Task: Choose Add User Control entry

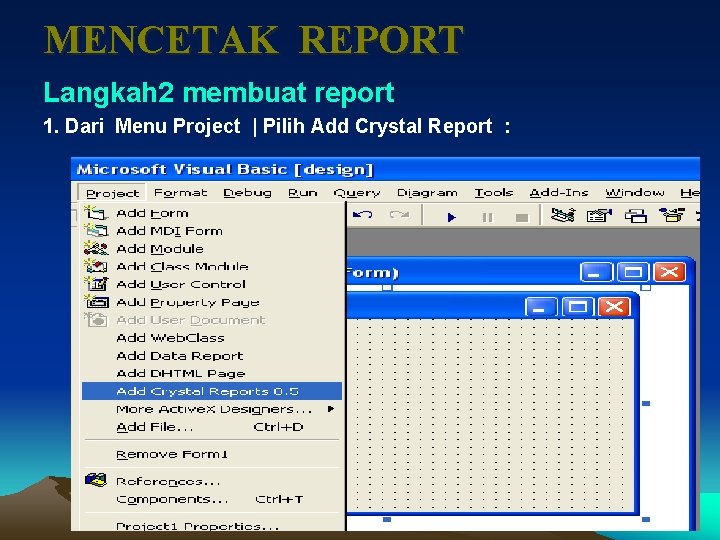Action: (x=212, y=285)
